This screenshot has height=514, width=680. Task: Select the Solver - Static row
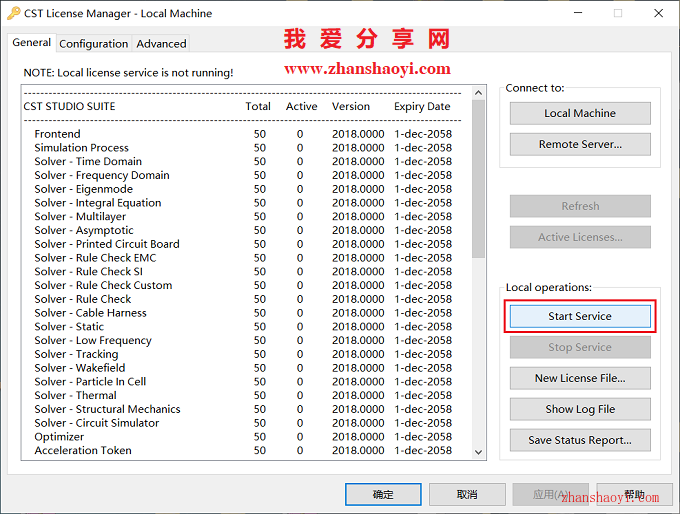(243, 327)
